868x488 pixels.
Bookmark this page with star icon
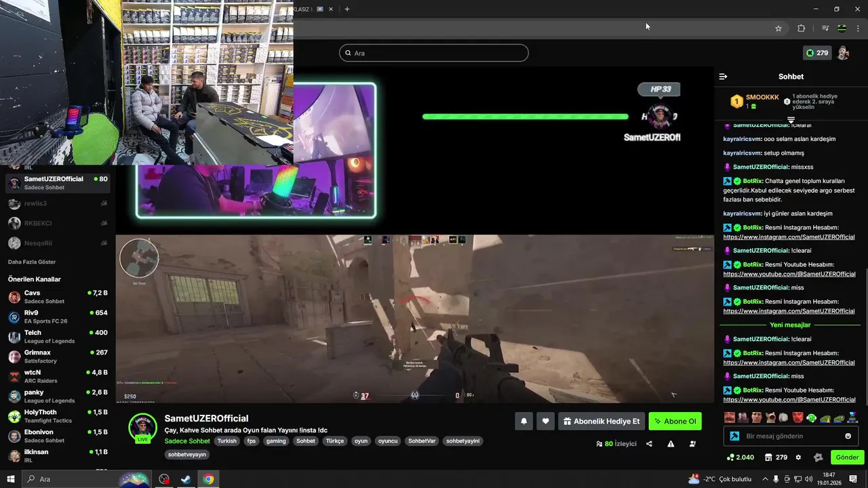[x=778, y=28]
